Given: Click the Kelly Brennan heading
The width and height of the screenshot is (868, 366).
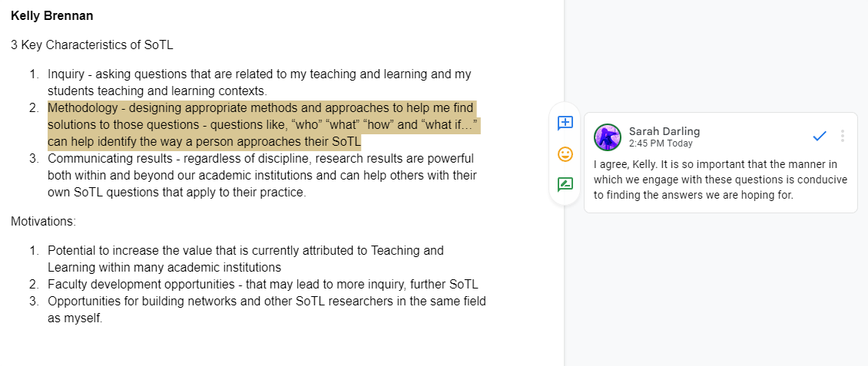Looking at the screenshot, I should pyautogui.click(x=52, y=16).
